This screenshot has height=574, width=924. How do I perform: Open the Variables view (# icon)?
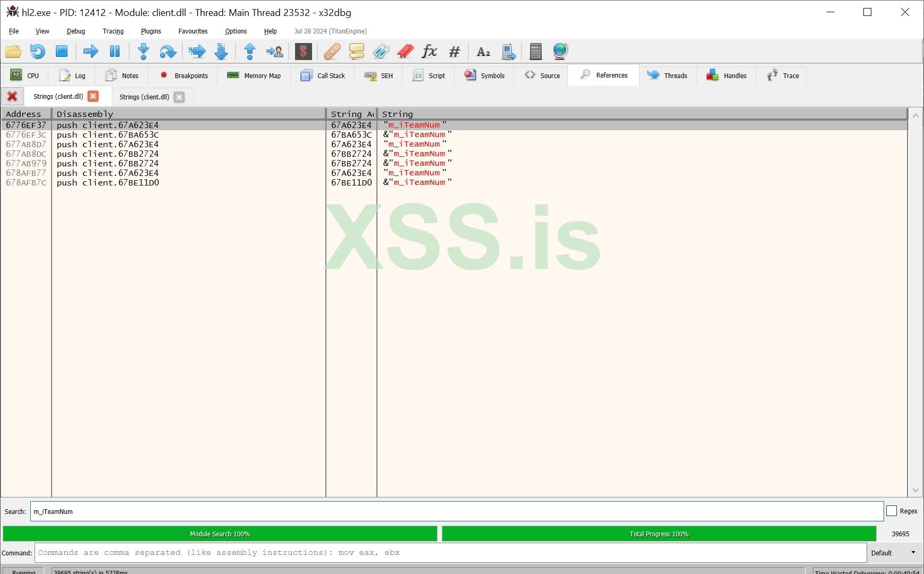coord(454,52)
